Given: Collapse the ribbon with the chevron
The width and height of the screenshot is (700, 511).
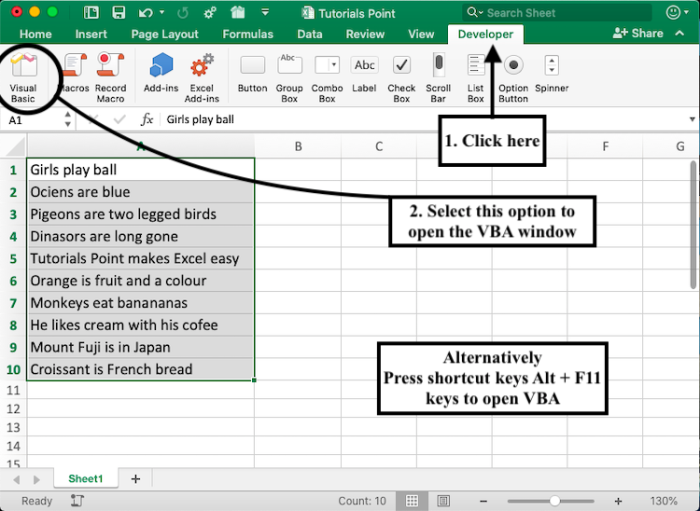Looking at the screenshot, I should pos(679,33).
